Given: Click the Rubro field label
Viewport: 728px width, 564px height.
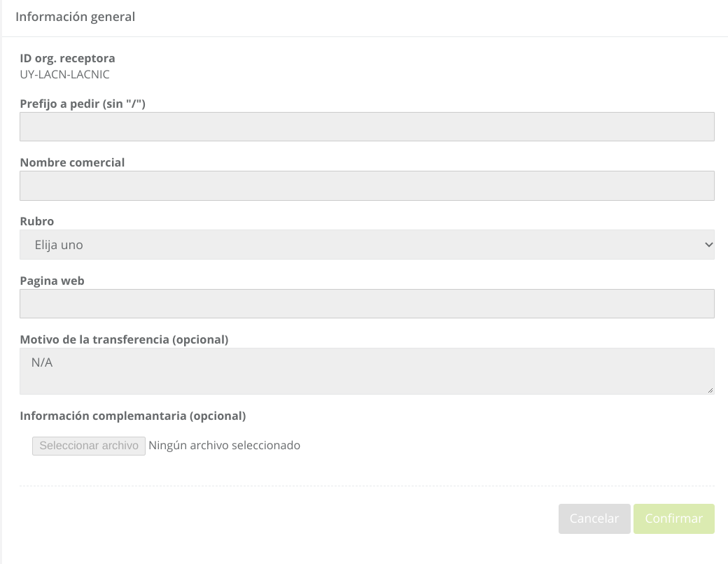Looking at the screenshot, I should click(37, 221).
